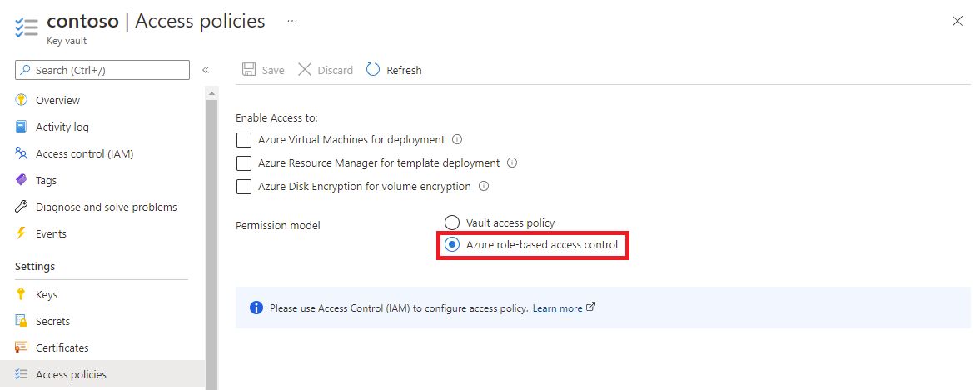The width and height of the screenshot is (980, 390).
Task: Select the Vault access policy radio button
Action: [x=452, y=222]
